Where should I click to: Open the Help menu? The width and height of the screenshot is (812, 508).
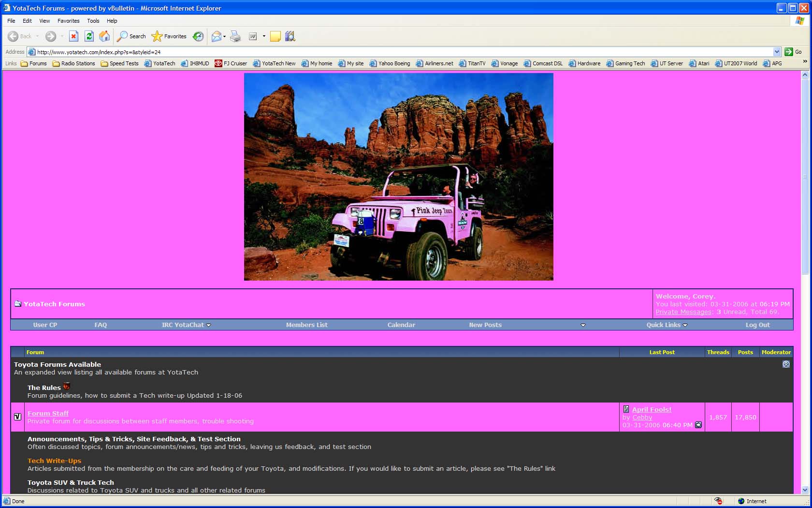coord(112,21)
